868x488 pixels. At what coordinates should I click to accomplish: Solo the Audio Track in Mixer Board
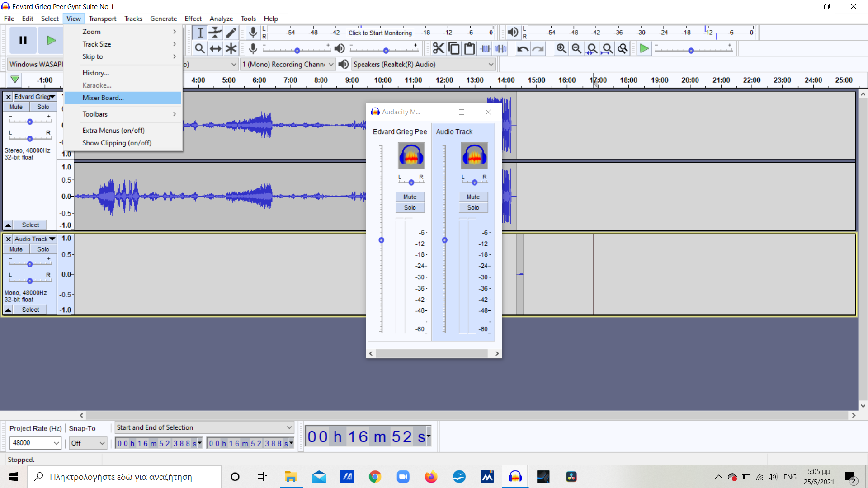(473, 208)
